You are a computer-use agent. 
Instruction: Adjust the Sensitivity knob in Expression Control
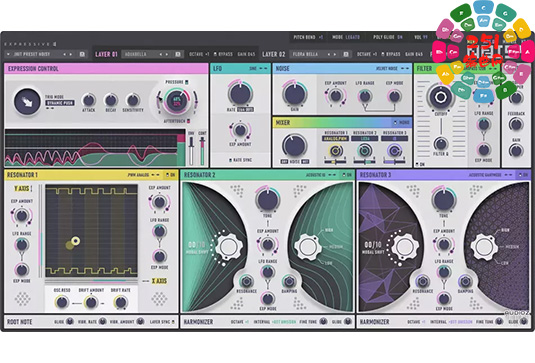[133, 100]
